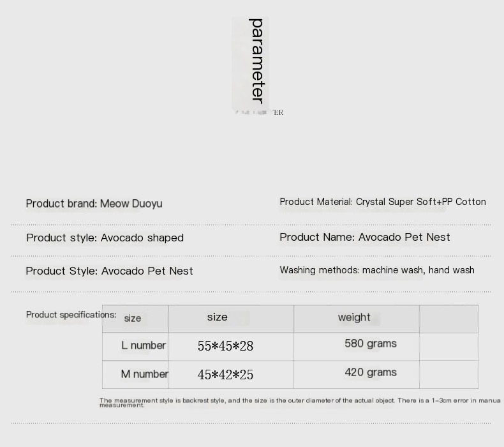
Task: Click the vertical 'parameter' heading
Action: coord(256,61)
